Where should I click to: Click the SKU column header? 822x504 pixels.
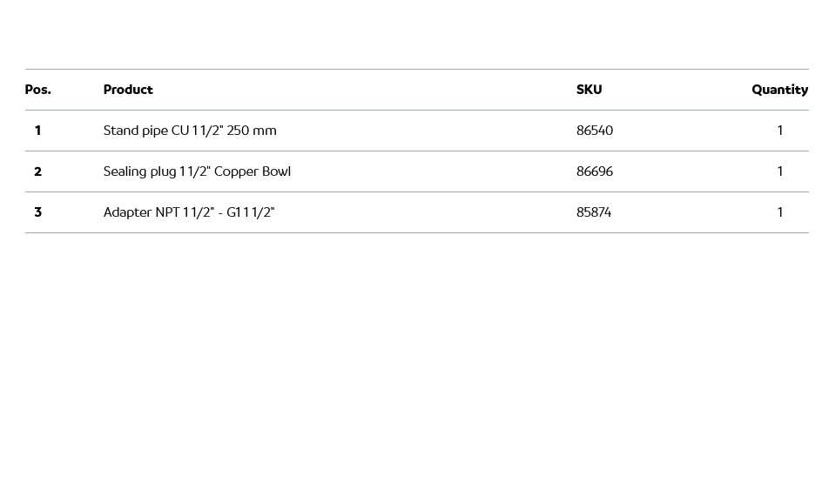pyautogui.click(x=589, y=90)
